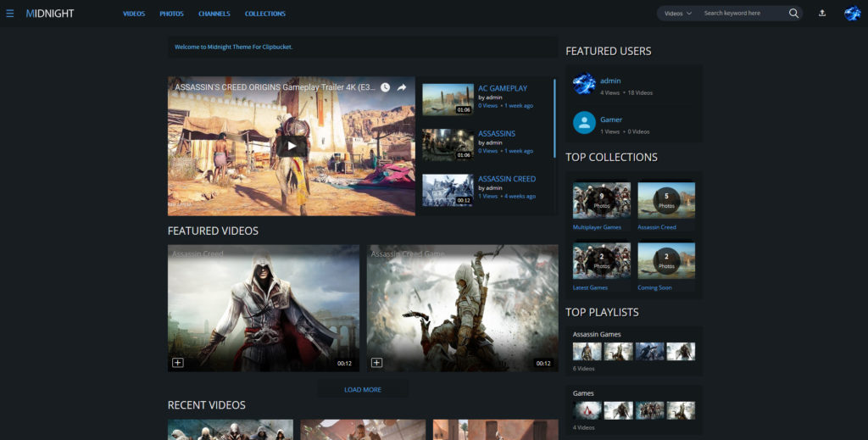
Task: Open the Multiplayer Games collection thumbnail
Action: coord(602,200)
